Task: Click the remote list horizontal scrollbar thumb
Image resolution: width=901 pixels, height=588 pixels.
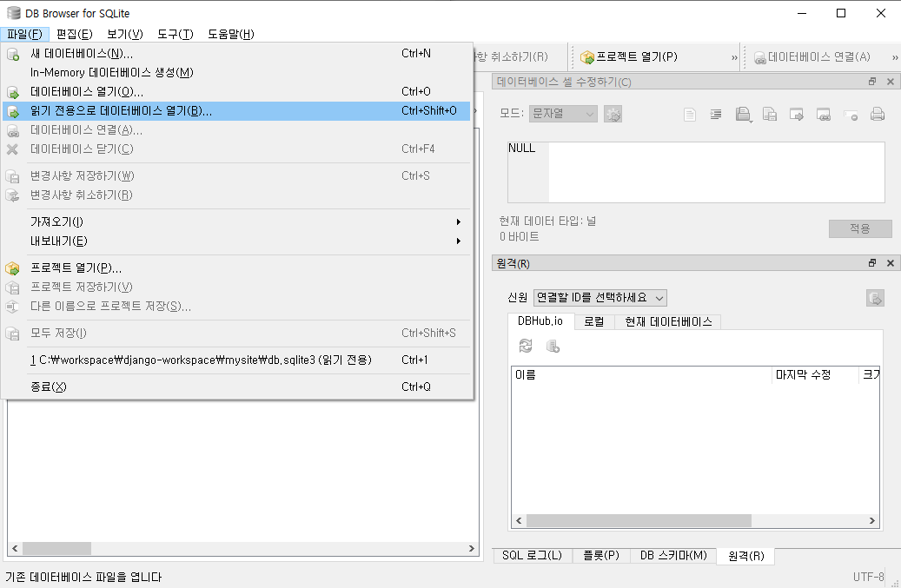Action: [639, 521]
